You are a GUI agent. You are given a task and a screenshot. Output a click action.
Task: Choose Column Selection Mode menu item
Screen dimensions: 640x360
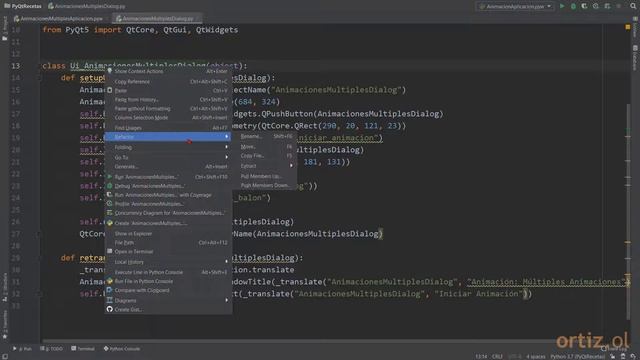[x=168, y=117]
